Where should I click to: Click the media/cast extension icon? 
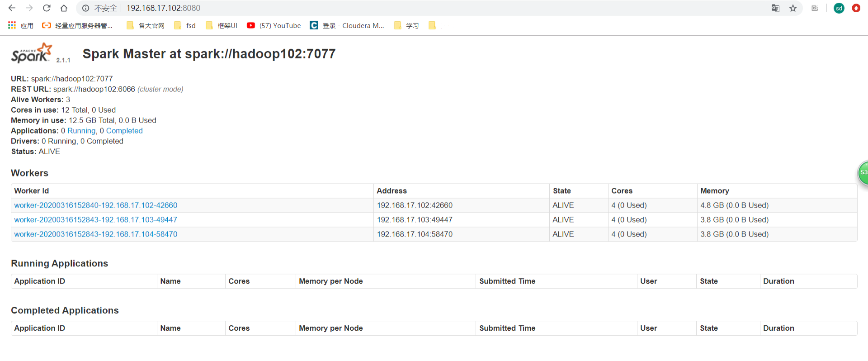point(815,8)
